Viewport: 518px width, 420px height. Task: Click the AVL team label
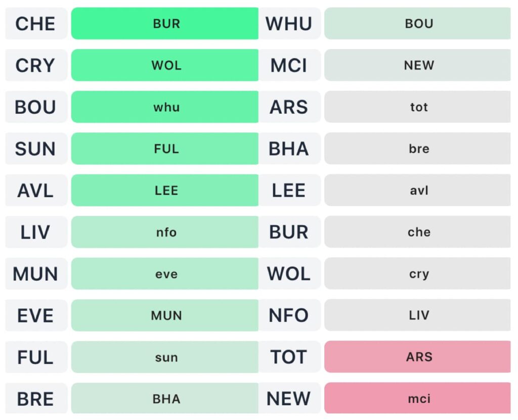35,191
